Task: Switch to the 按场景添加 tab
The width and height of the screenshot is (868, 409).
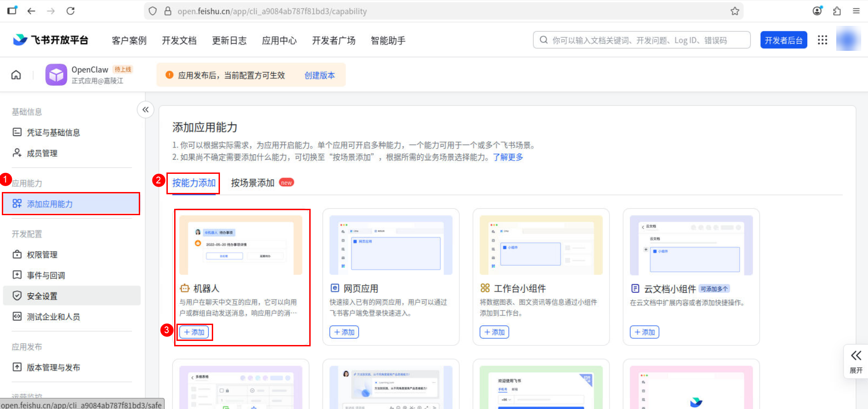Action: point(253,183)
